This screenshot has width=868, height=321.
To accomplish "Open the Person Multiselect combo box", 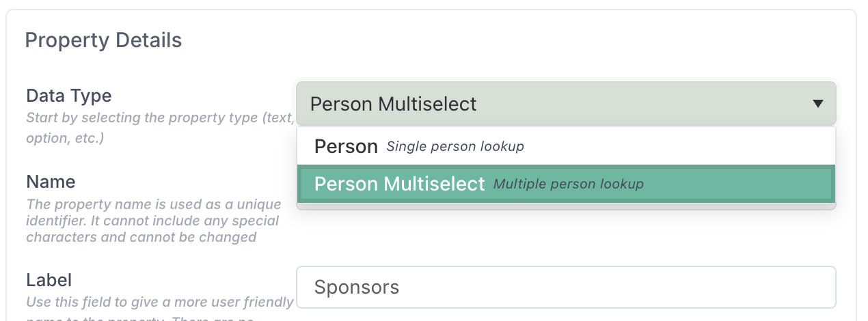I will (x=565, y=104).
